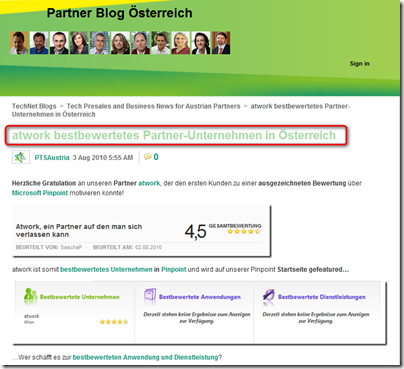
Task: Click Derzeit stehen keine Ergebnisse under Dienstleistungen
Action: pyautogui.click(x=316, y=317)
